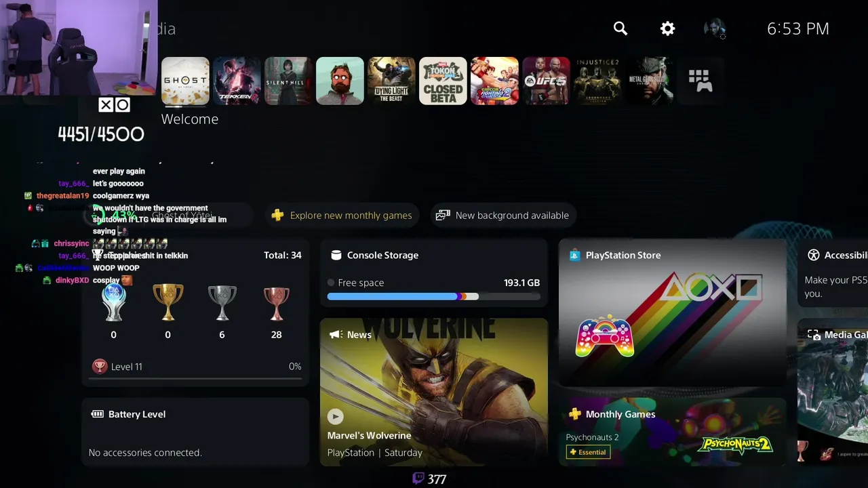
Task: Open the user profile avatar
Action: (715, 28)
